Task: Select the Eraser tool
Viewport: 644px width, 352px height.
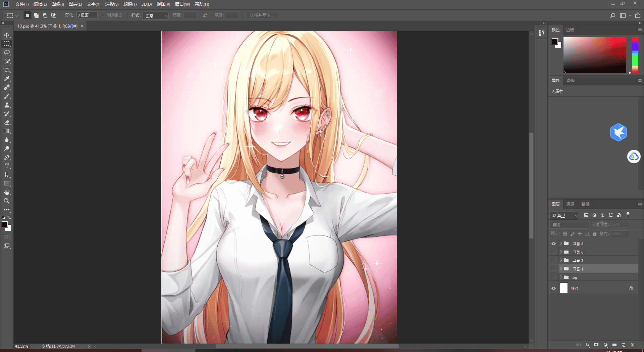Action: (7, 122)
